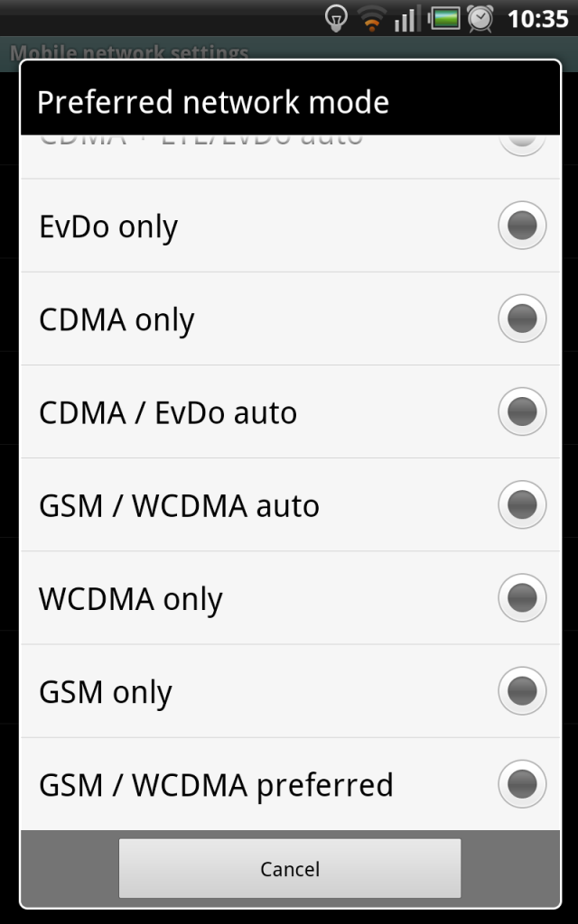Select GSM only radio button

point(522,690)
